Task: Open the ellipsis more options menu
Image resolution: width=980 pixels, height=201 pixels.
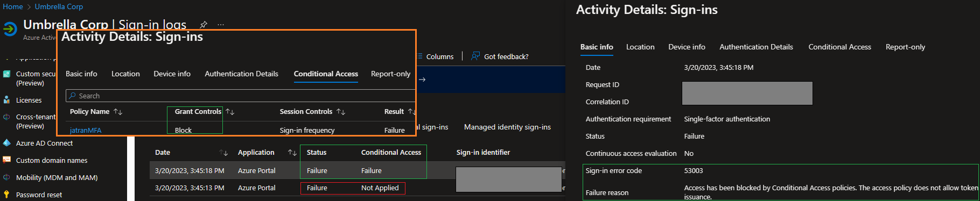Action: click(221, 25)
